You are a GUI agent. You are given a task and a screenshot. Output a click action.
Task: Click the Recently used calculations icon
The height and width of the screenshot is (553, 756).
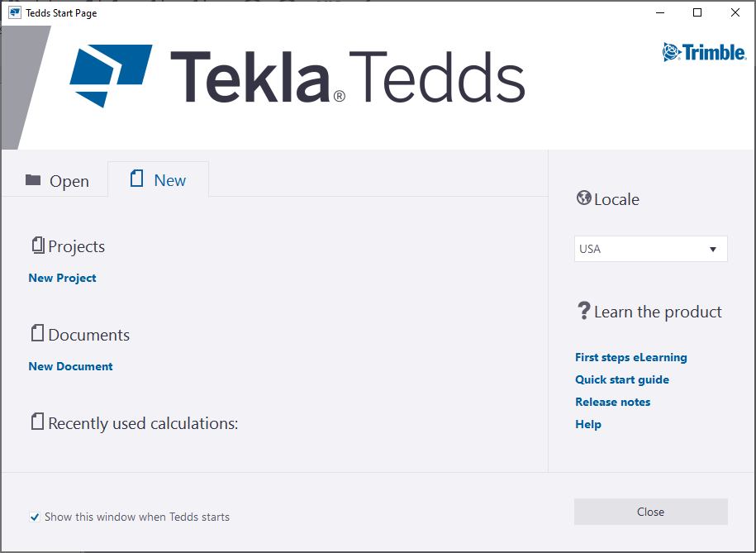click(37, 422)
